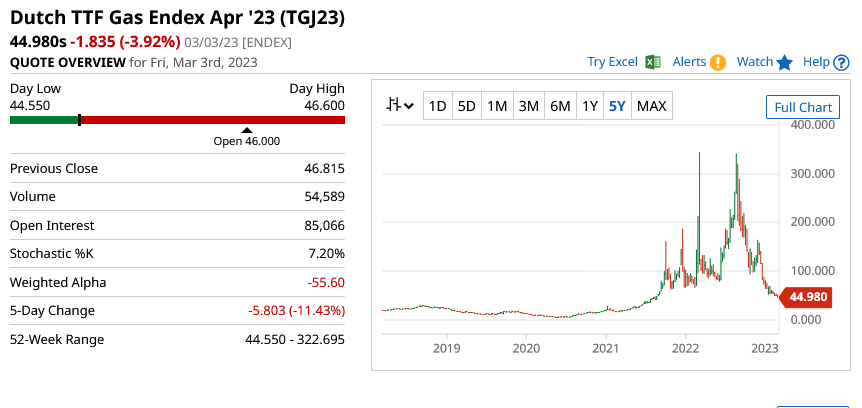The image size is (862, 408).
Task: Click the Open 46.000 marker on range bar
Action: pyautogui.click(x=247, y=129)
